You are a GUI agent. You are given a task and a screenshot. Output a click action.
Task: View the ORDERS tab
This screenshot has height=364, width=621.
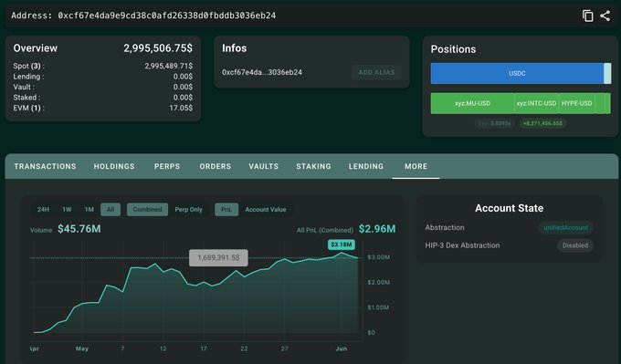click(x=215, y=166)
